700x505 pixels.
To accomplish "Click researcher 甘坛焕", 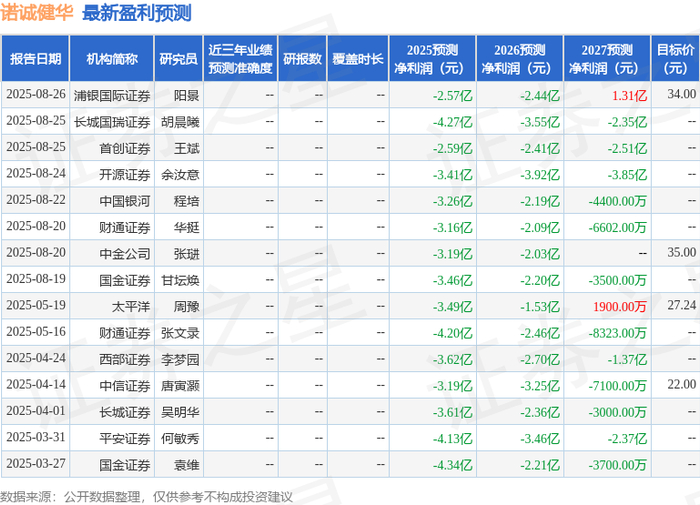I will (x=180, y=280).
